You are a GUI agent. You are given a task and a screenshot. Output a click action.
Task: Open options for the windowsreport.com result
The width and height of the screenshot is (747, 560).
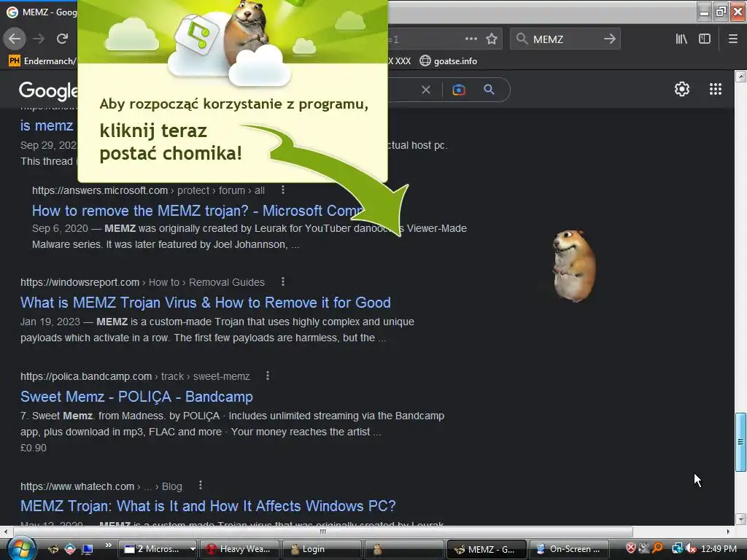(283, 281)
